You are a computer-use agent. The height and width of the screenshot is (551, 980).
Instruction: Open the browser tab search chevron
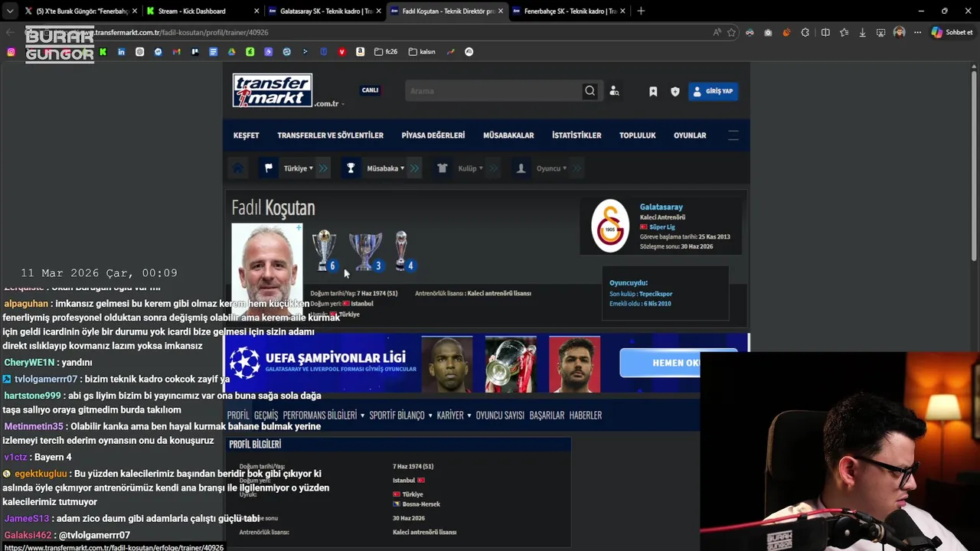coord(9,11)
